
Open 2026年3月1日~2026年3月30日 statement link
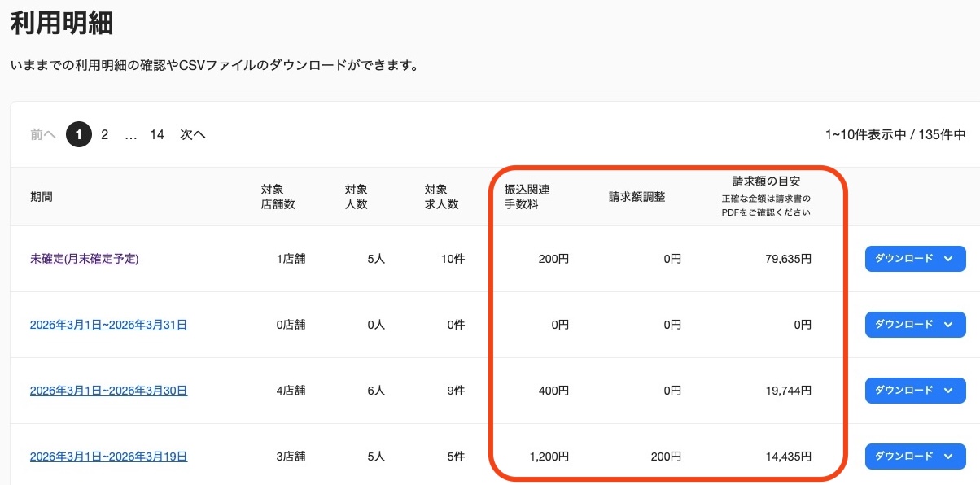pos(109,391)
